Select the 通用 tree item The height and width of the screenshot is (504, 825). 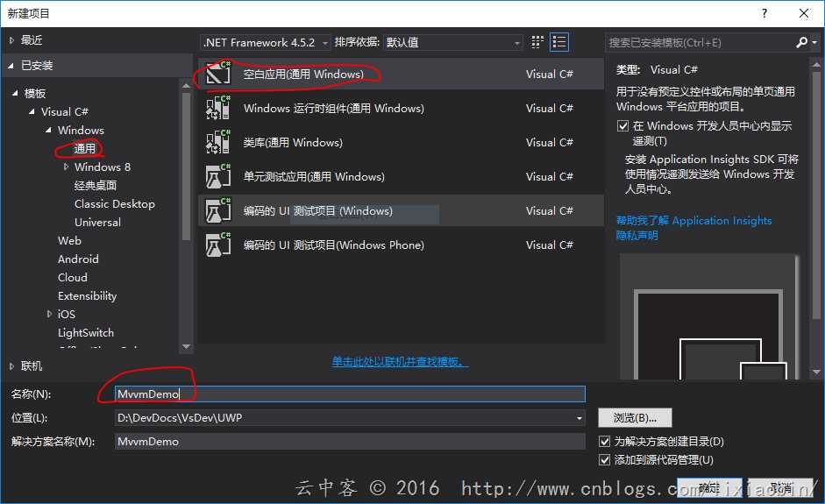(84, 148)
